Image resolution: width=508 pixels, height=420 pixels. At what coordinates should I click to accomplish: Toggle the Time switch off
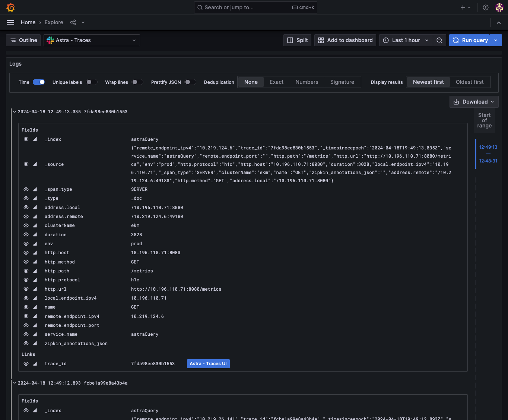tap(39, 82)
